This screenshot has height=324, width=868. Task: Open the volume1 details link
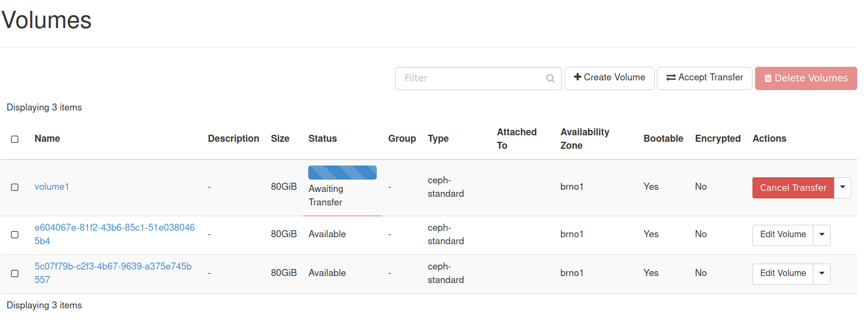click(52, 187)
